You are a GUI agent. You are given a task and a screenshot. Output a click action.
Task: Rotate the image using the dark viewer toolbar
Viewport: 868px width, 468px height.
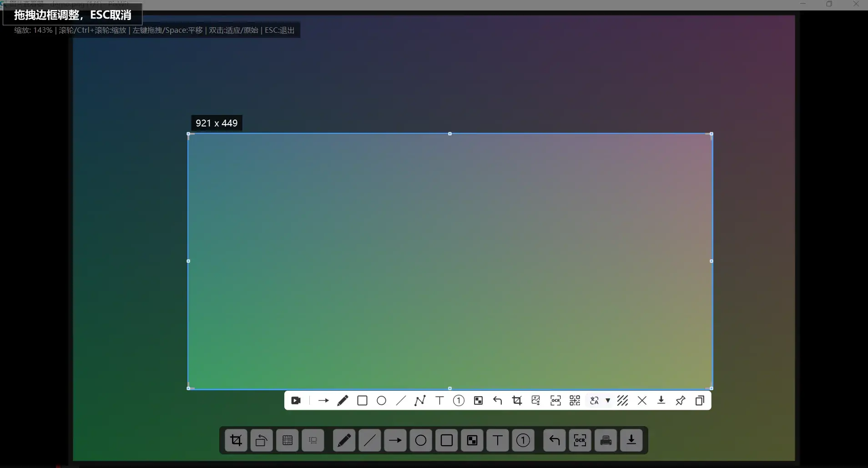[x=262, y=440]
